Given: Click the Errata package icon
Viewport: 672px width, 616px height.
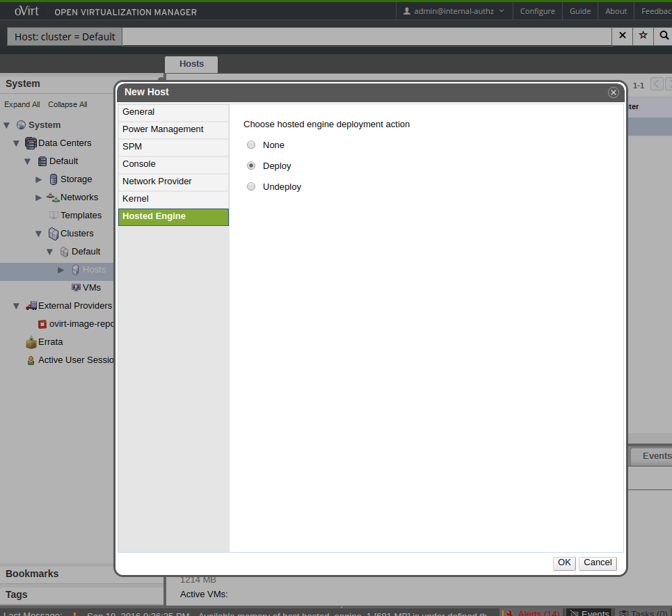Looking at the screenshot, I should (31, 342).
